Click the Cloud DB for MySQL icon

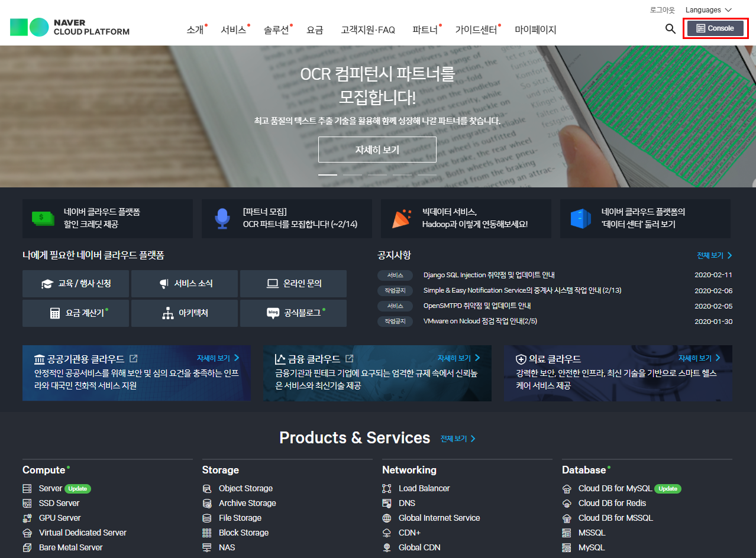click(567, 489)
